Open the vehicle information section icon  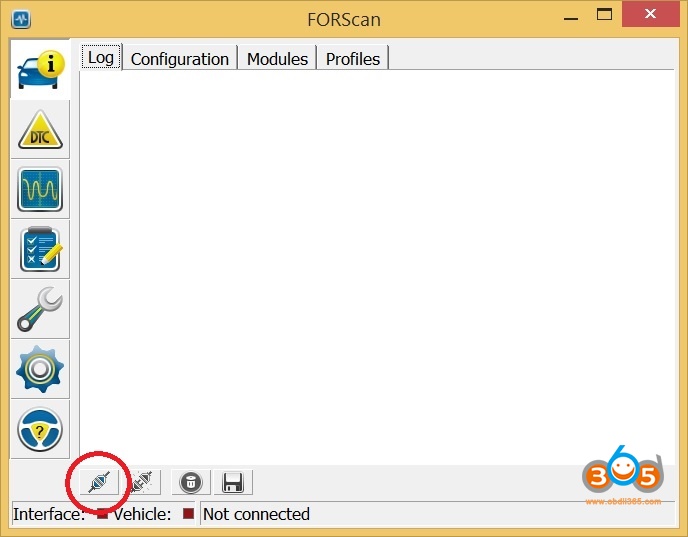point(40,69)
